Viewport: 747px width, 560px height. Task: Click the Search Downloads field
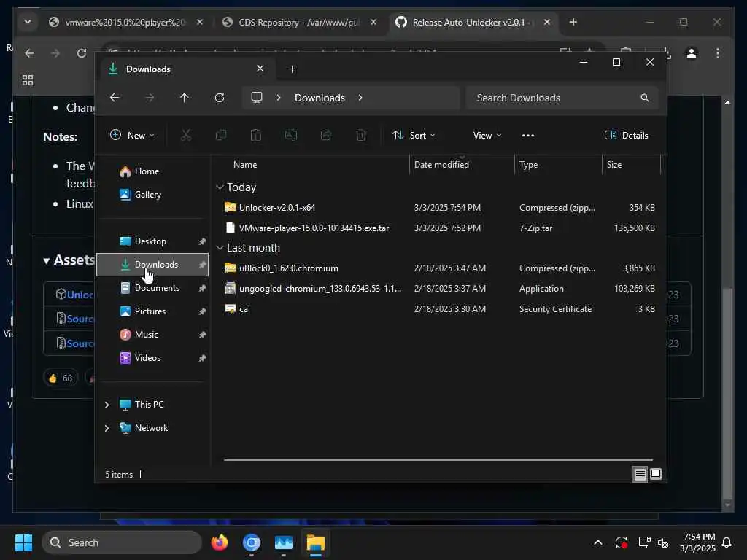coord(562,98)
